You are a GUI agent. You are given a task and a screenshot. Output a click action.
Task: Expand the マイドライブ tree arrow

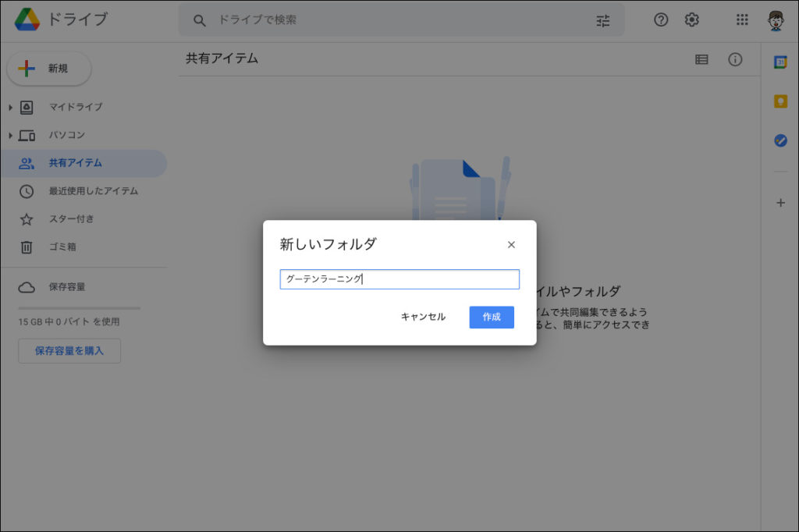tap(10, 107)
